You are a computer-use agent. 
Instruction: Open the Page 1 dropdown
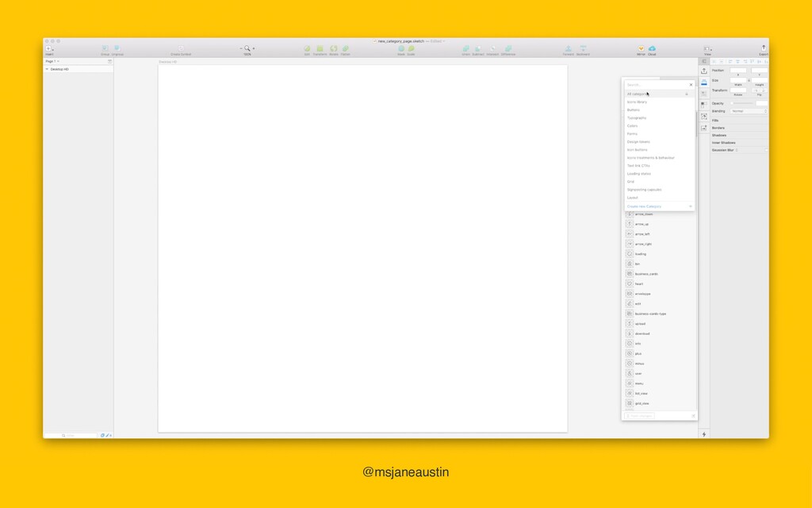pos(52,61)
